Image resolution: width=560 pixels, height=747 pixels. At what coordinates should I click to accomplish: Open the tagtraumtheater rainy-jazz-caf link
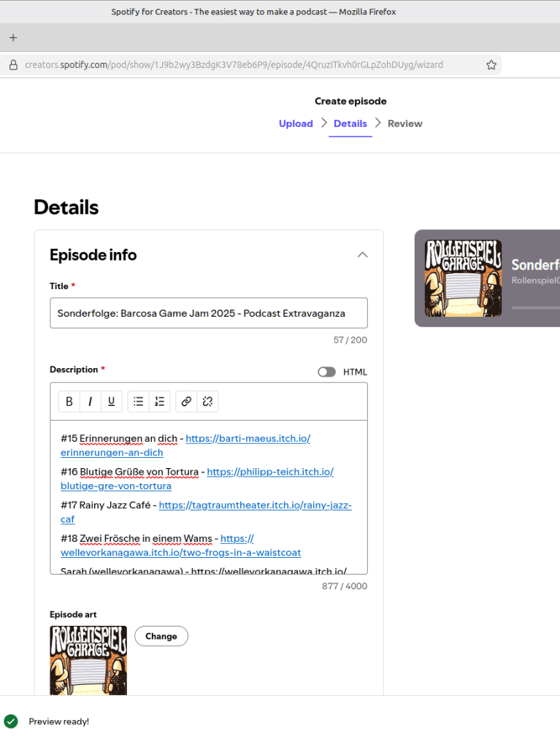tap(255, 505)
